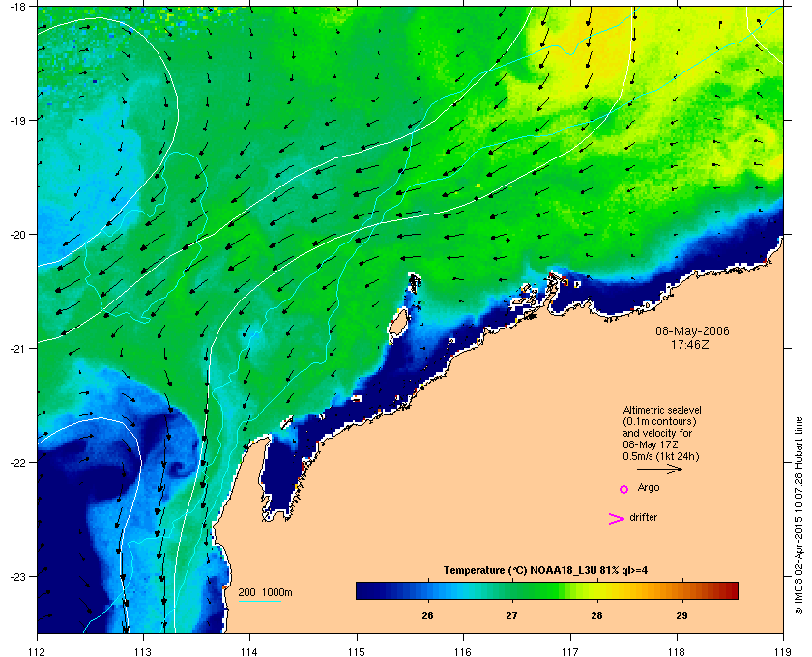The width and height of the screenshot is (812, 657).
Task: Click the 'Argo' legend label
Action: point(649,488)
